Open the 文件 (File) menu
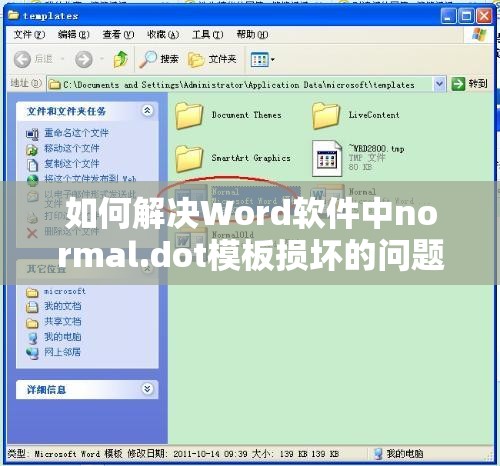 (29, 34)
